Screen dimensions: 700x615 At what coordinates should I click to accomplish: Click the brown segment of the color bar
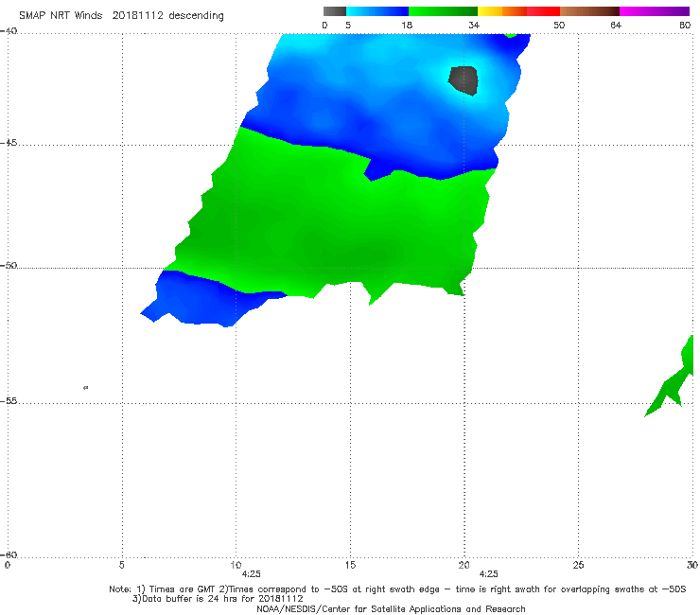[x=589, y=11]
